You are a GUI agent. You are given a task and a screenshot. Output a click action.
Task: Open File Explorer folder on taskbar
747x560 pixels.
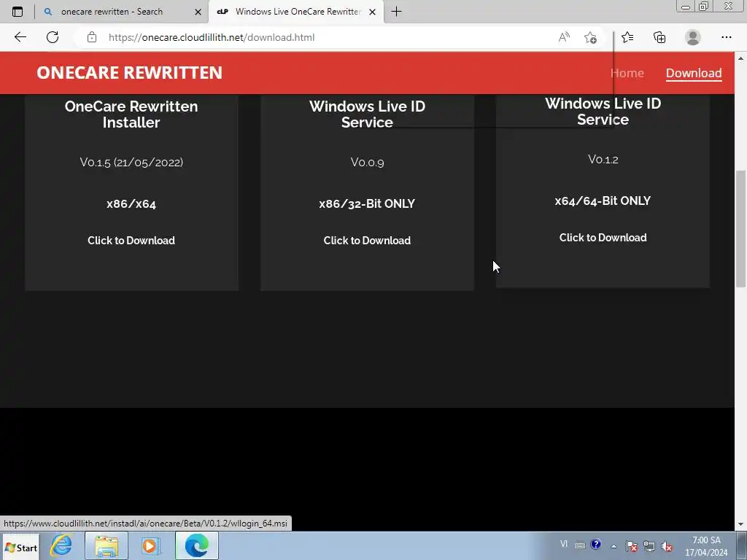pos(107,545)
